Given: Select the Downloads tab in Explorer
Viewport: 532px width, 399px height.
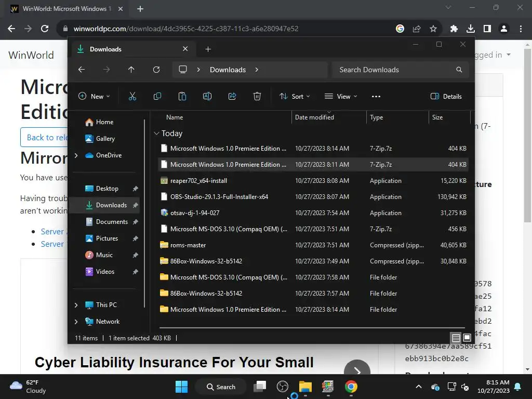Looking at the screenshot, I should click(x=132, y=49).
